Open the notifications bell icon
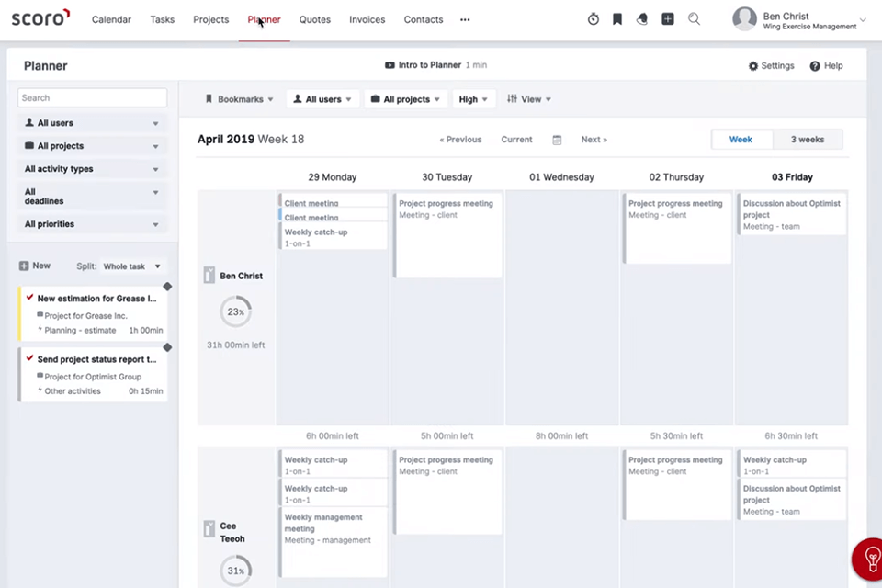Screen dimensions: 882x588 (x=642, y=19)
